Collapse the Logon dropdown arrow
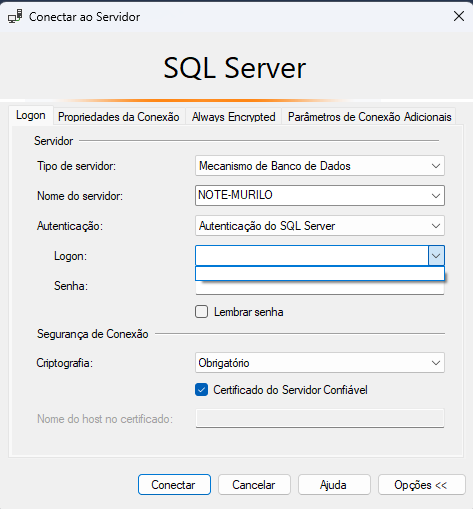The height and width of the screenshot is (509, 473). tap(436, 256)
